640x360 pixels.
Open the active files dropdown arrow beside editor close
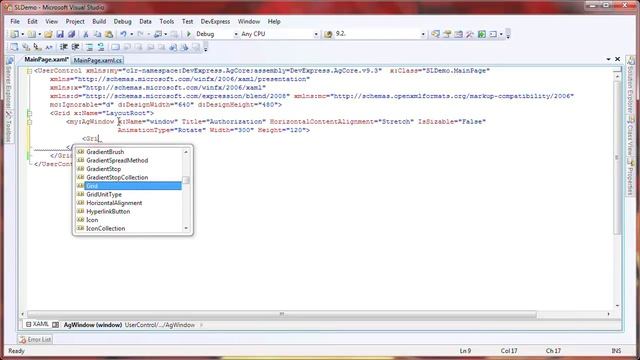608,59
